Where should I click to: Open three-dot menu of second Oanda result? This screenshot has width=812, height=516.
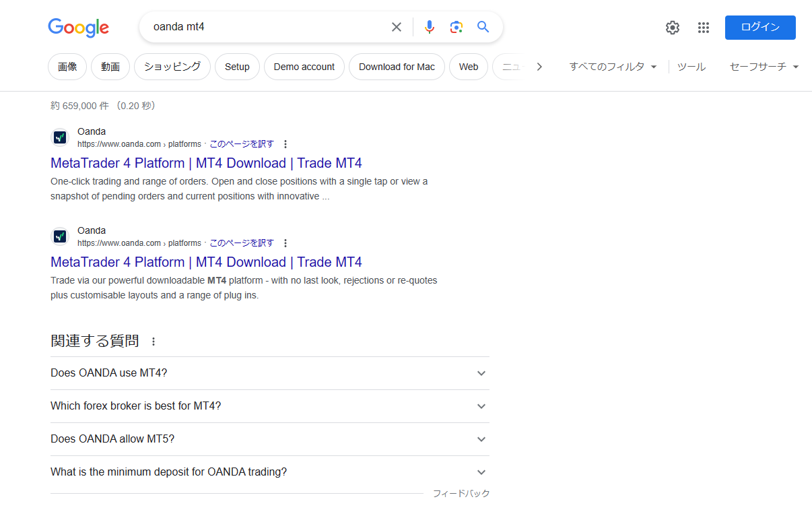pyautogui.click(x=285, y=243)
